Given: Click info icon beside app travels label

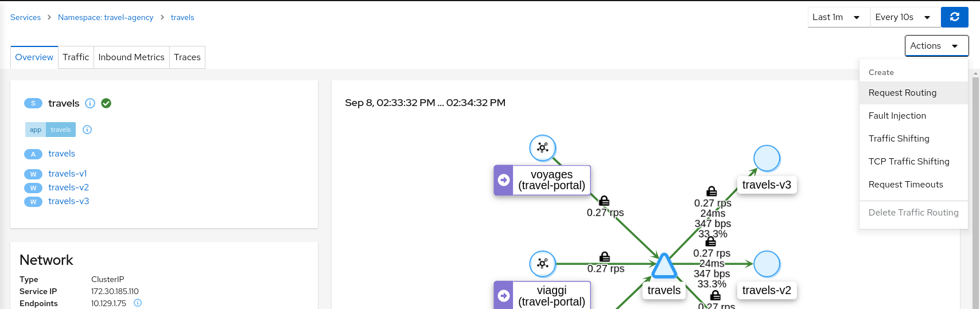Looking at the screenshot, I should 87,130.
